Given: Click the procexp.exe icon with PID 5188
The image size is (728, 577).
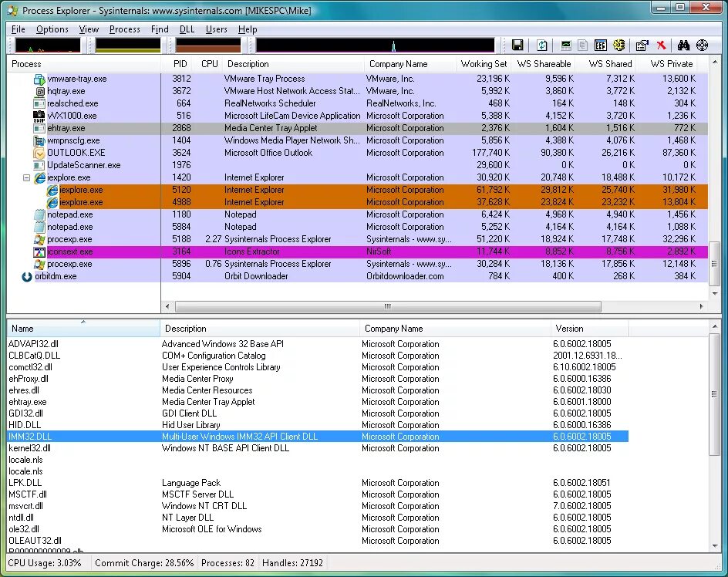Looking at the screenshot, I should click(x=39, y=239).
